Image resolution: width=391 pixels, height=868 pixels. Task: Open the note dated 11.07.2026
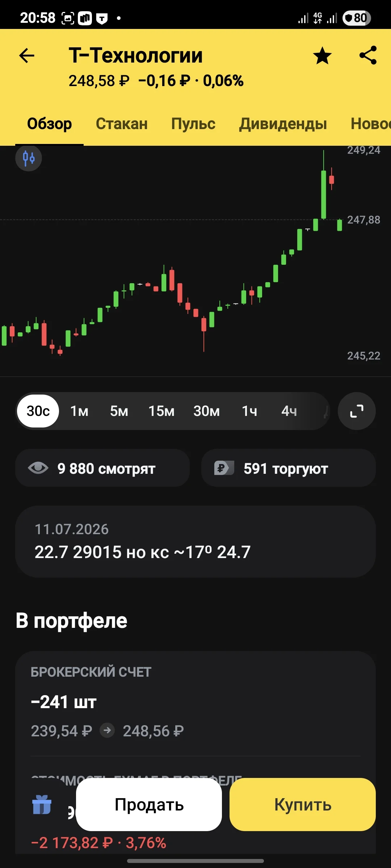195,541
